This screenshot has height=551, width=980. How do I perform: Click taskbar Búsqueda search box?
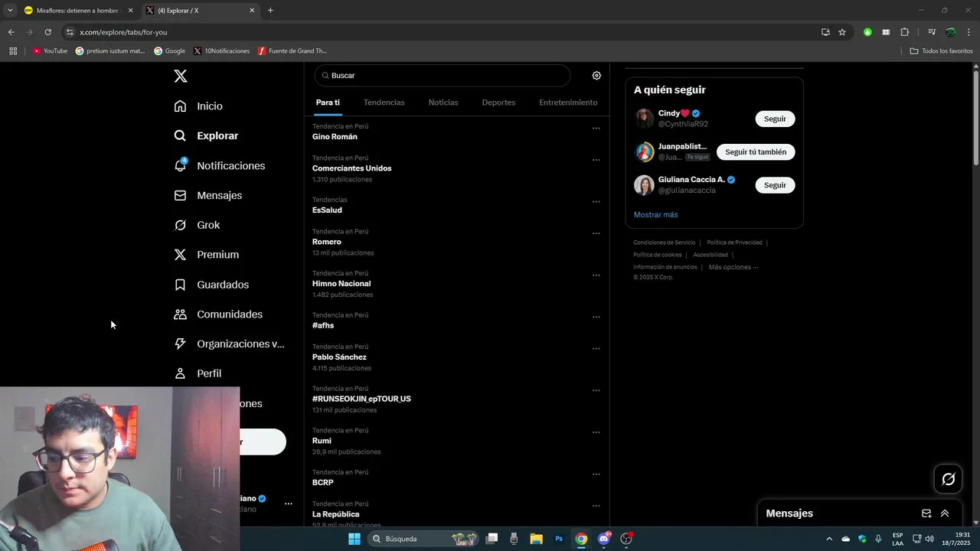[423, 539]
